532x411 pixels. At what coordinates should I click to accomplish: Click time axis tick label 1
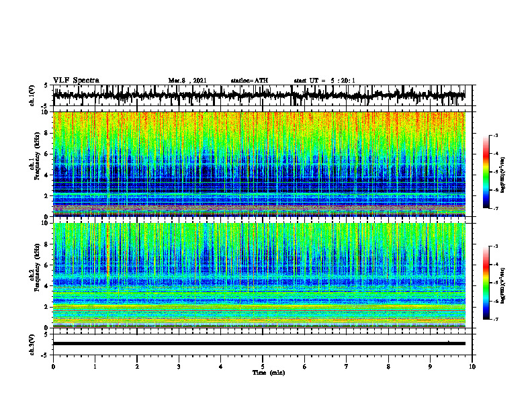95,367
